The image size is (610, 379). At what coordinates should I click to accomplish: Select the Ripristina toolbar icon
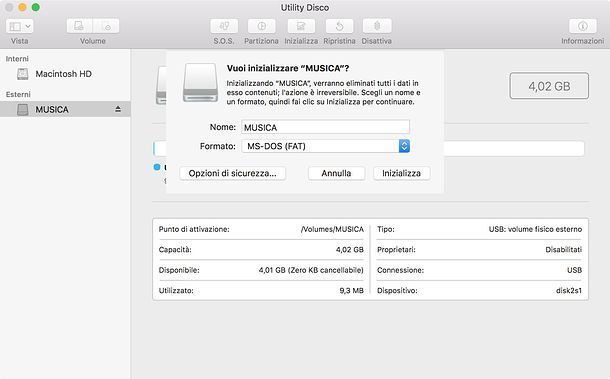(x=339, y=26)
